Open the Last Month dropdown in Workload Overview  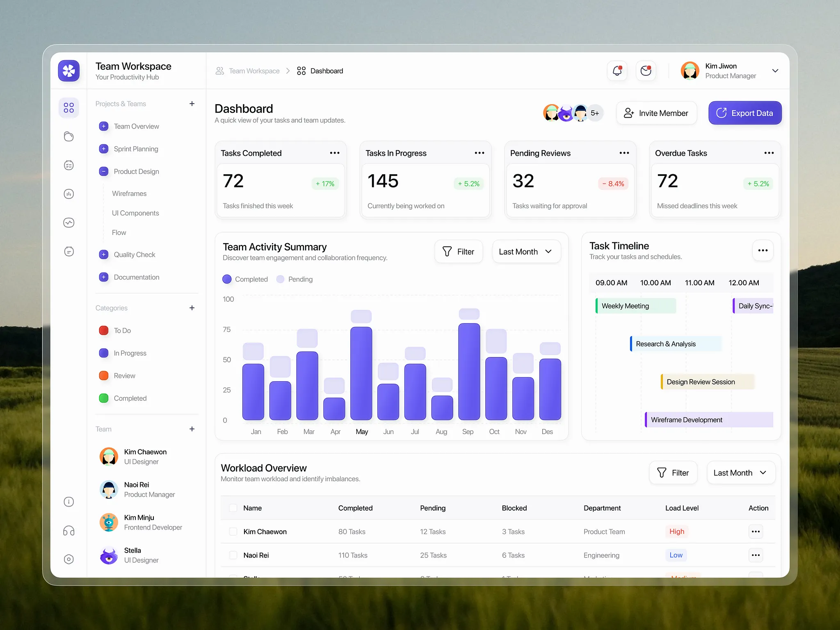point(741,473)
